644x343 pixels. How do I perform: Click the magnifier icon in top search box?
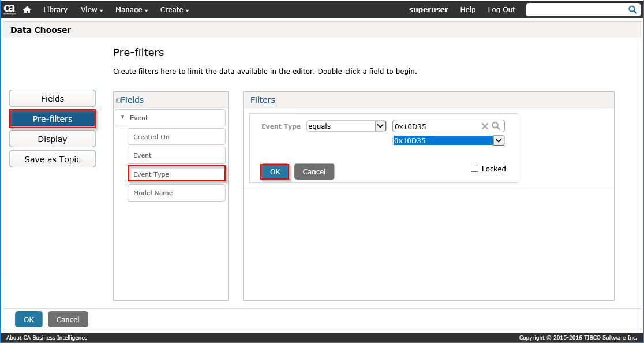632,10
